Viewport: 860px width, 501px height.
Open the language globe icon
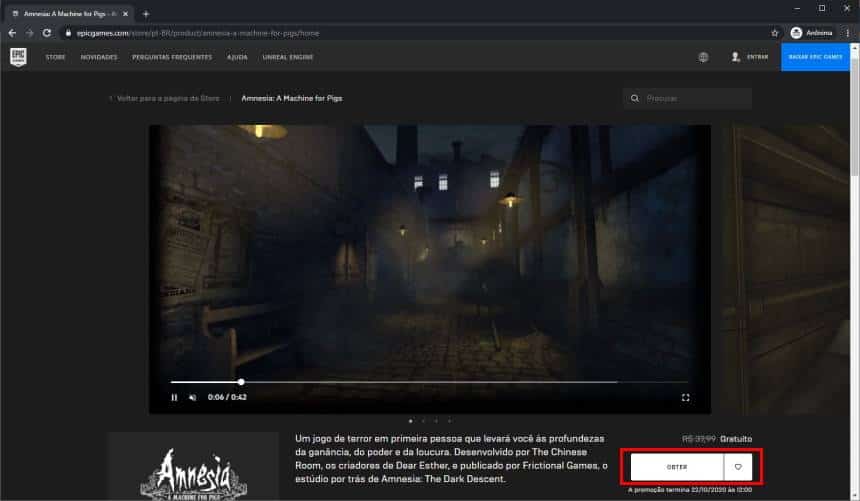703,57
